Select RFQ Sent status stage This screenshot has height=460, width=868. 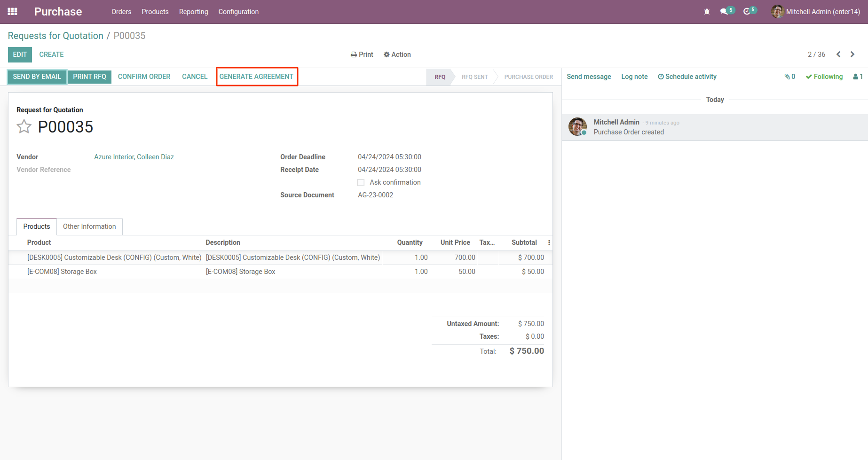(x=474, y=77)
